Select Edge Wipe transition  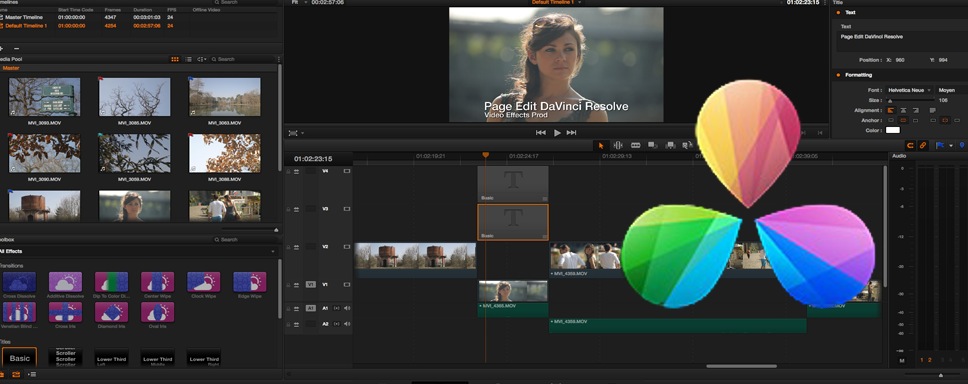click(x=249, y=282)
